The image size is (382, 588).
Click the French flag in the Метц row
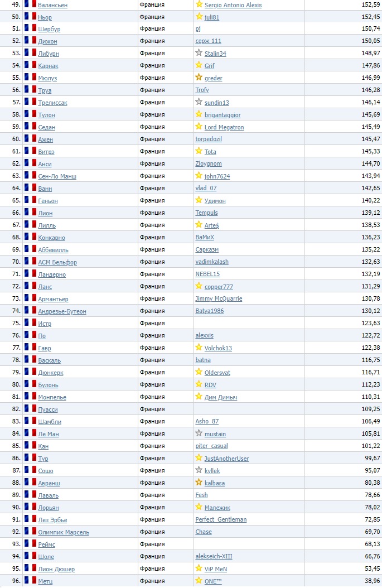click(x=30, y=581)
